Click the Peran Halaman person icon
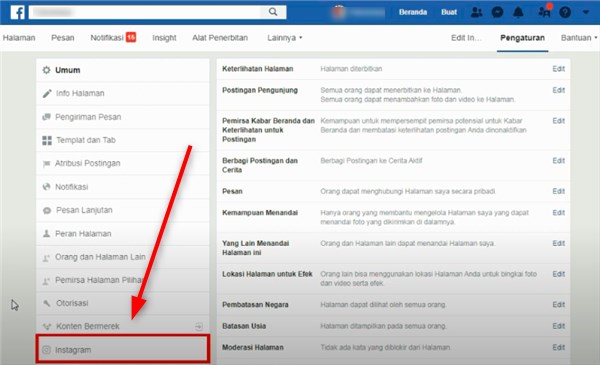This screenshot has width=600, height=365. (46, 233)
